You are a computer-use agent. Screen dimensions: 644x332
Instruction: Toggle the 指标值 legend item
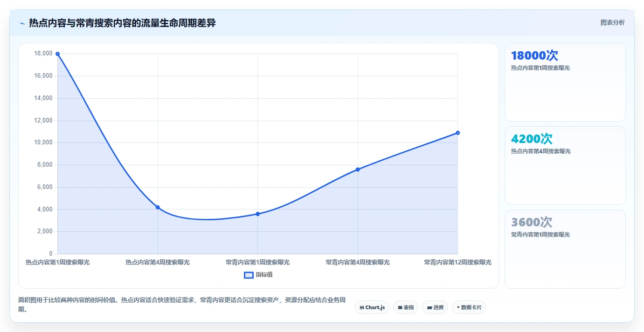(x=258, y=275)
